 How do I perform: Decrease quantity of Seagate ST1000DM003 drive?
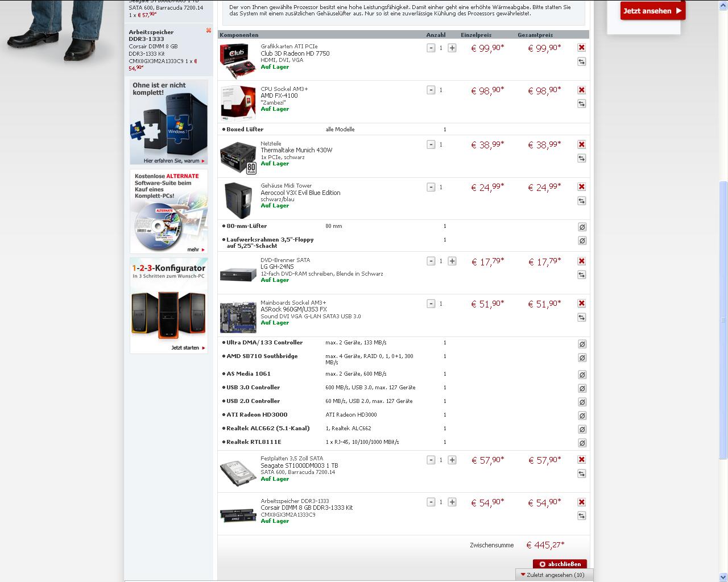[x=431, y=460]
